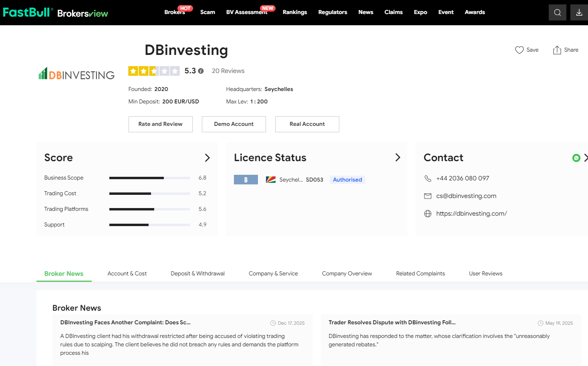588x366 pixels.
Task: Expand the Score panel chevron
Action: pos(207,158)
